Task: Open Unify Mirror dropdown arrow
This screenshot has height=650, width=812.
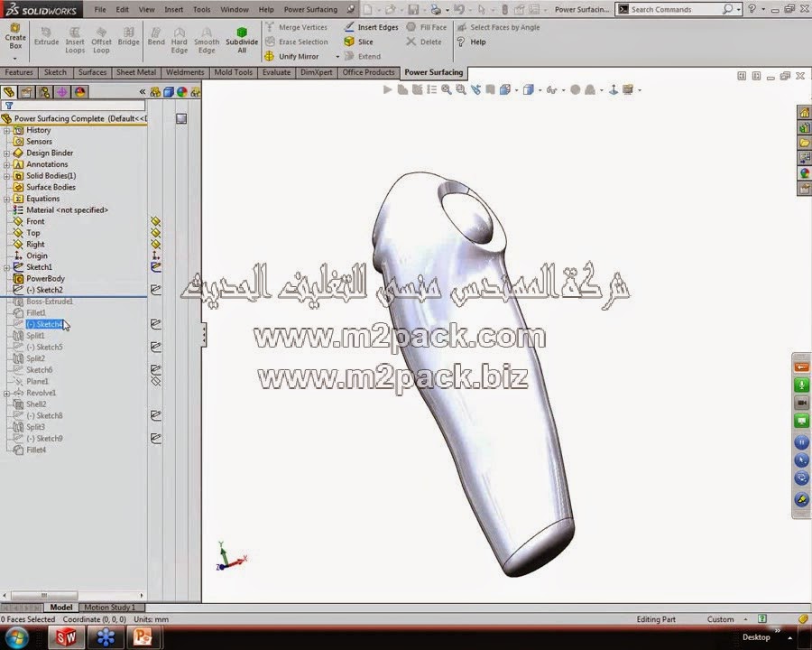Action: pos(337,57)
